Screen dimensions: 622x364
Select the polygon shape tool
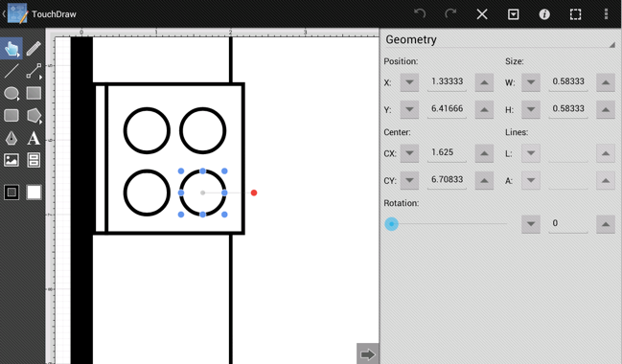pos(34,116)
